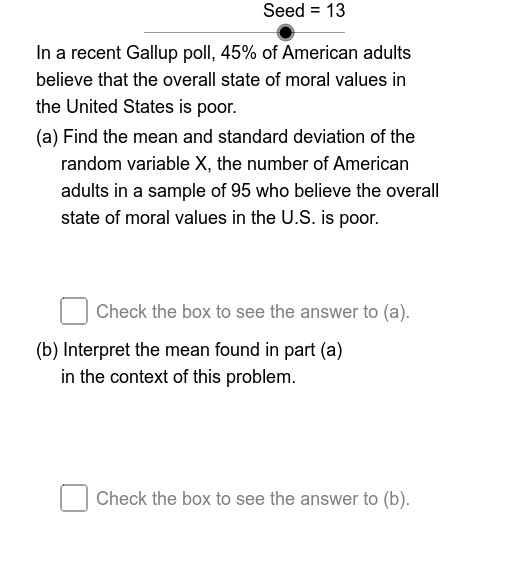Click the line 'state of moral values in the U.S. is poor.'

coord(220,218)
